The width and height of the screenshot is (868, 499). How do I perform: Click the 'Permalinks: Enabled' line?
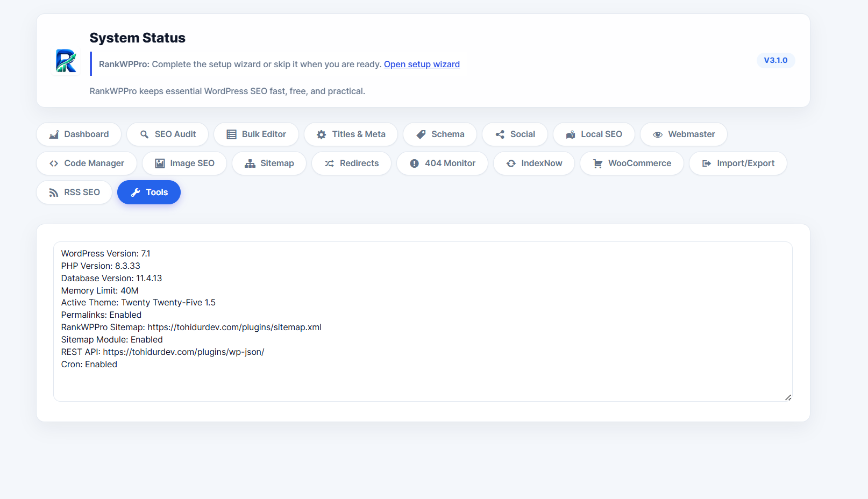tap(101, 315)
